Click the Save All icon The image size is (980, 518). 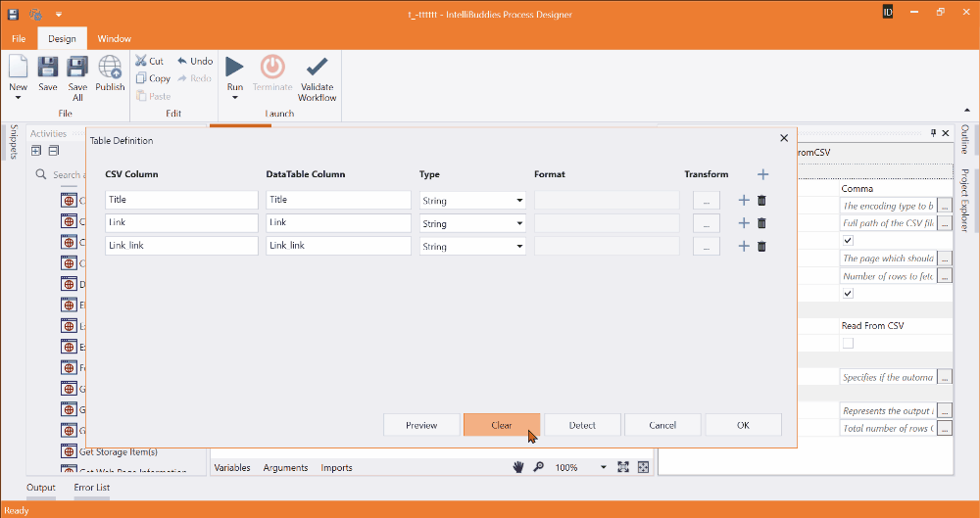pyautogui.click(x=77, y=67)
